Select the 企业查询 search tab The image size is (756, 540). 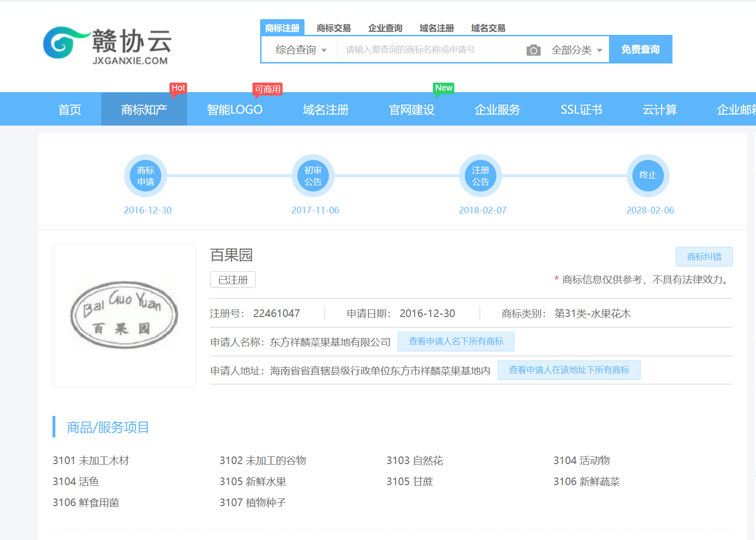point(385,28)
